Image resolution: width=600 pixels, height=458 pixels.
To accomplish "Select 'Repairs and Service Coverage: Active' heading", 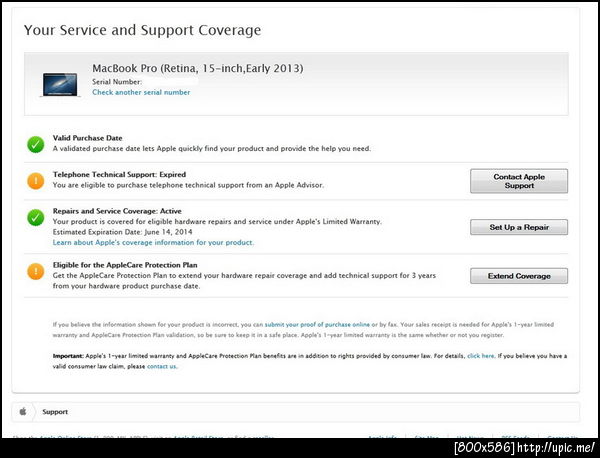I will (117, 211).
